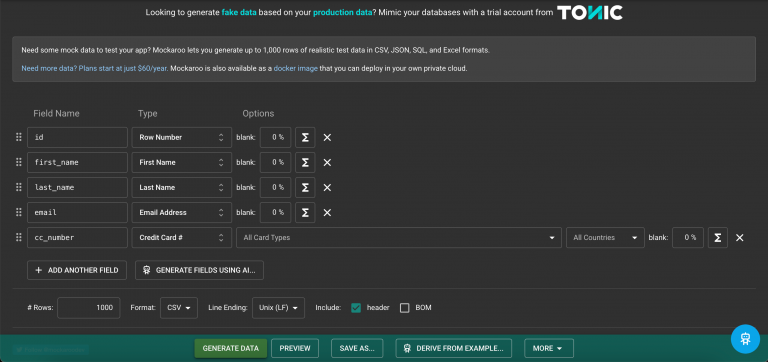This screenshot has height=362, width=768.
Task: Uncheck the header include checkbox
Action: [x=356, y=308]
